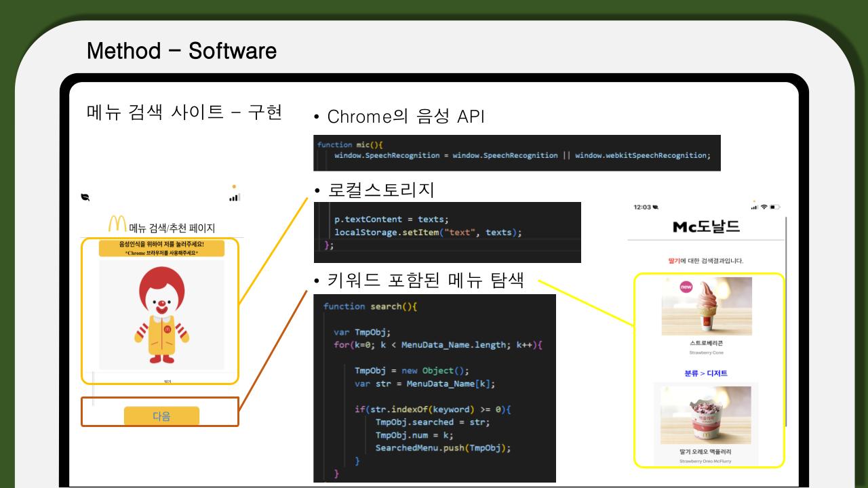Click the signal strength indicator on right phone

754,207
